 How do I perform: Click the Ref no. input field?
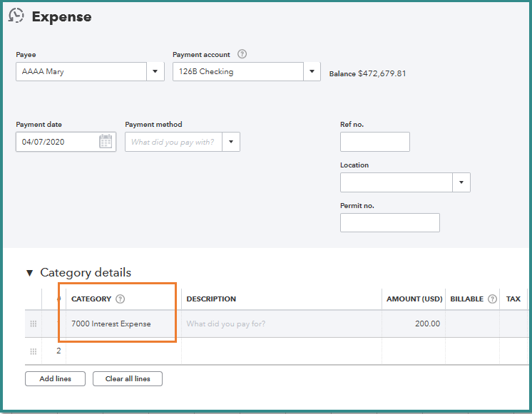pos(374,142)
